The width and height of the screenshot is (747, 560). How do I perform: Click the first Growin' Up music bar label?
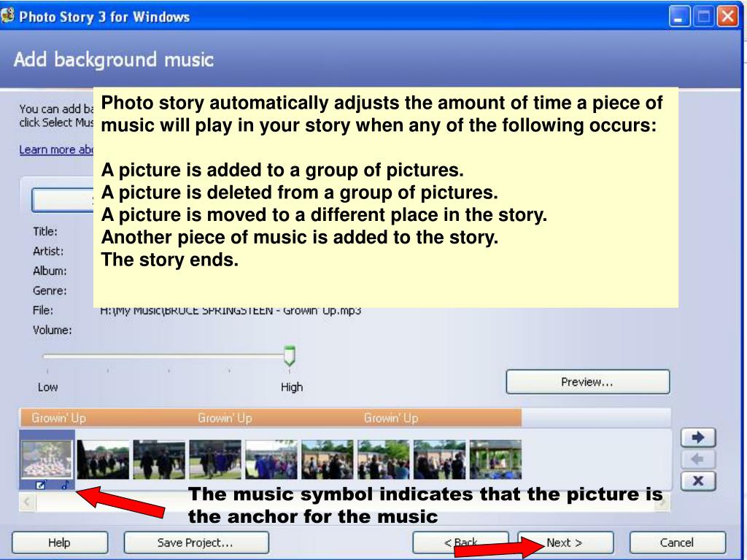[58, 418]
